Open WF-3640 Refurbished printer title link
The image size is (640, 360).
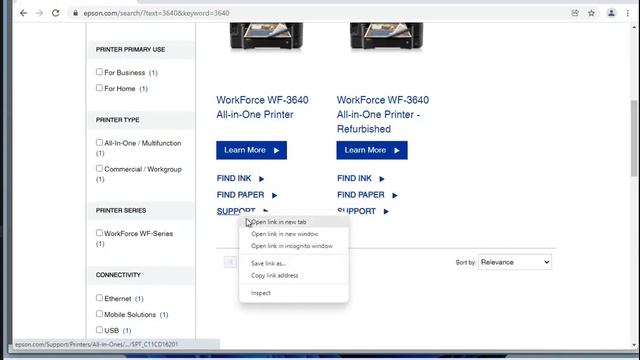pos(382,114)
